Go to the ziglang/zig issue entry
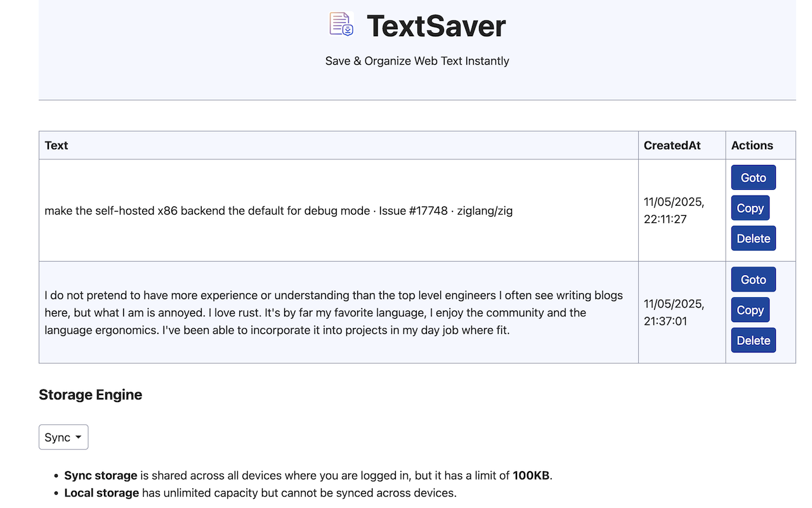The image size is (812, 508). 753,178
